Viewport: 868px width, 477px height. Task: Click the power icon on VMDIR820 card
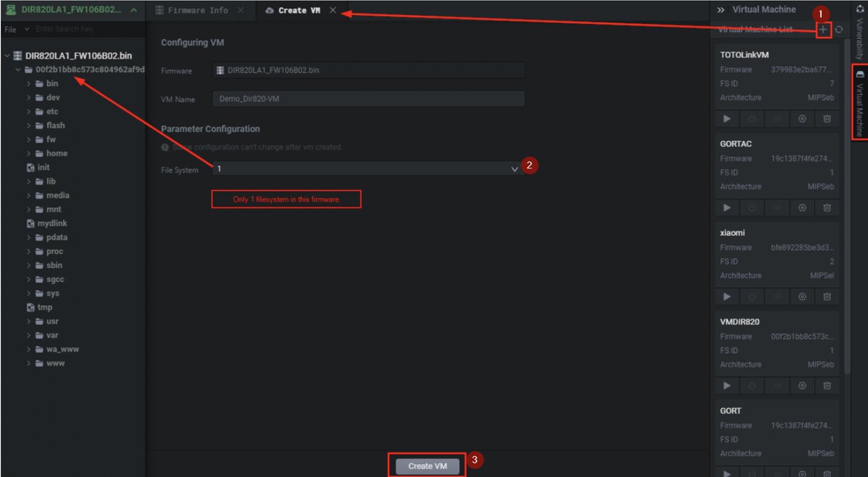752,385
